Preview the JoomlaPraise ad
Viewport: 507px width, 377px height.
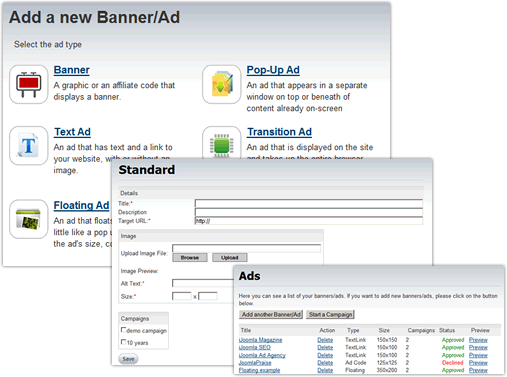478,363
